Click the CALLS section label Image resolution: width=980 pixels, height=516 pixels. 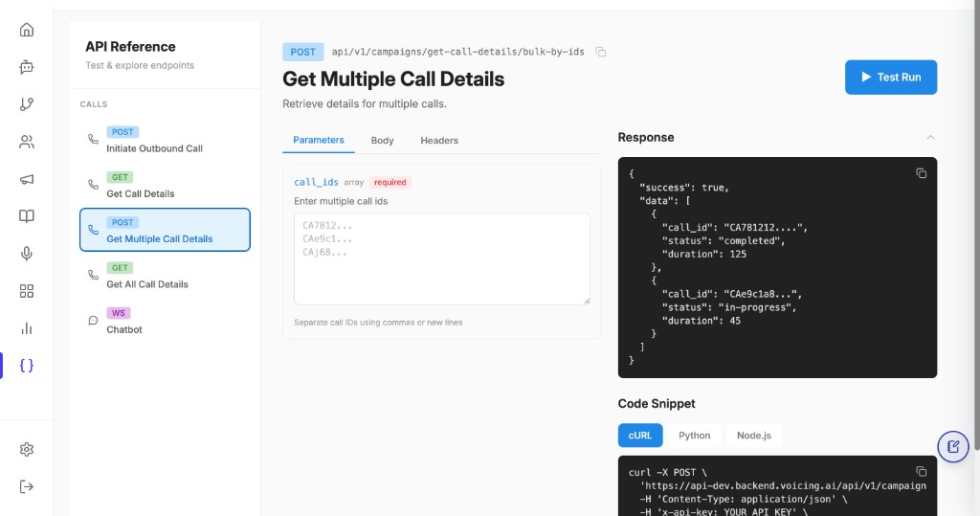(94, 104)
